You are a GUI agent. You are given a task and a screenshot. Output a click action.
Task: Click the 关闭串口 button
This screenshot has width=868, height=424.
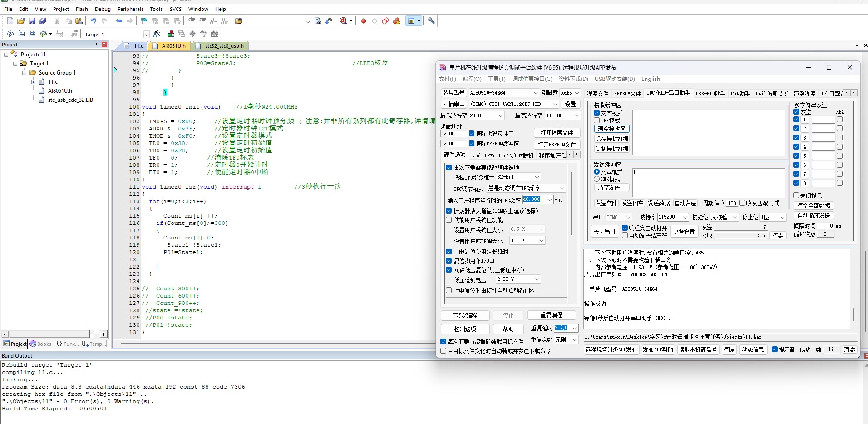click(x=604, y=231)
